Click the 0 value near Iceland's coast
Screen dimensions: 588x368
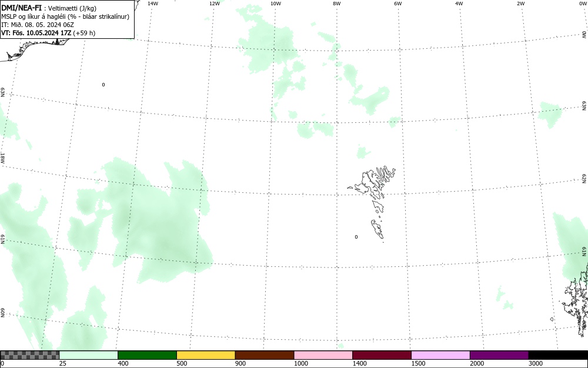pos(103,85)
